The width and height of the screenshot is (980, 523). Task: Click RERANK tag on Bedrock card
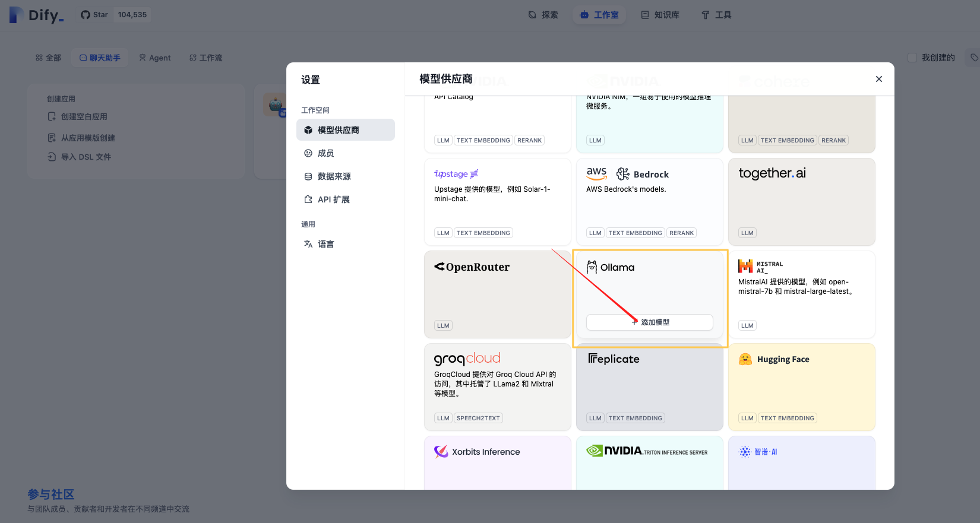tap(681, 233)
